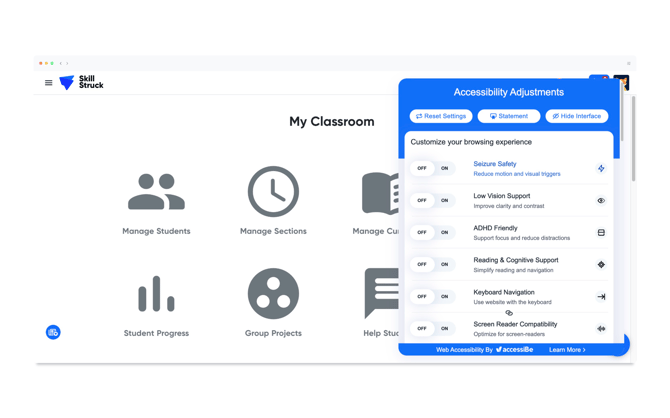Click the Skill Struck logo
This screenshot has width=670, height=418.
coord(81,82)
